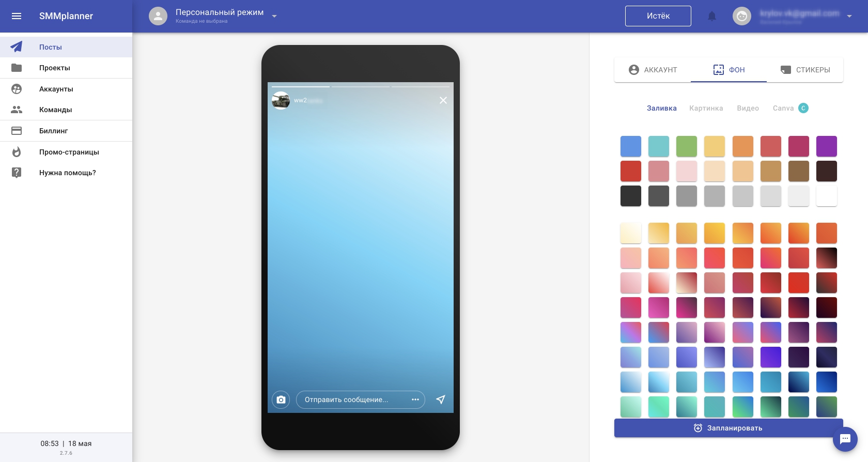Click the Teams people icon
This screenshot has height=462, width=868.
click(x=17, y=110)
